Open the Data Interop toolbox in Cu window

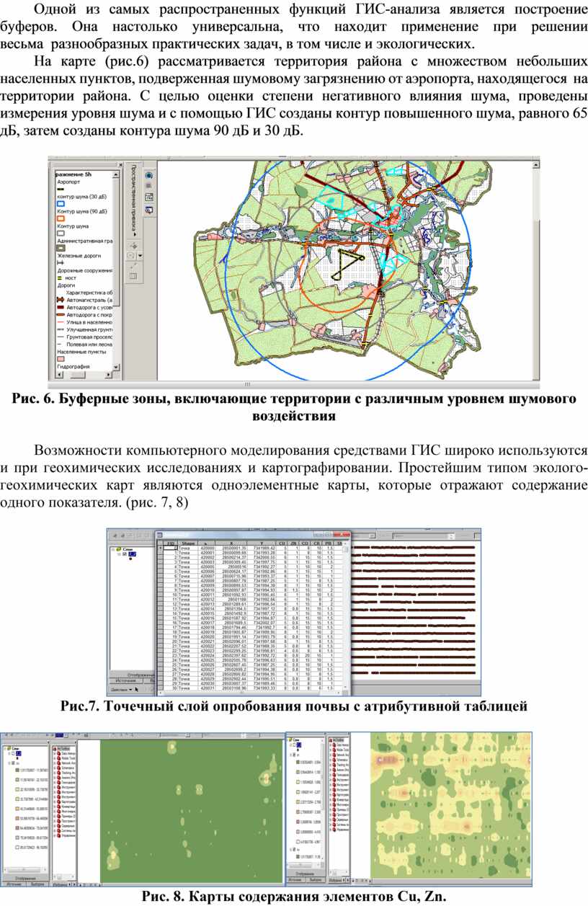pyautogui.click(x=66, y=753)
